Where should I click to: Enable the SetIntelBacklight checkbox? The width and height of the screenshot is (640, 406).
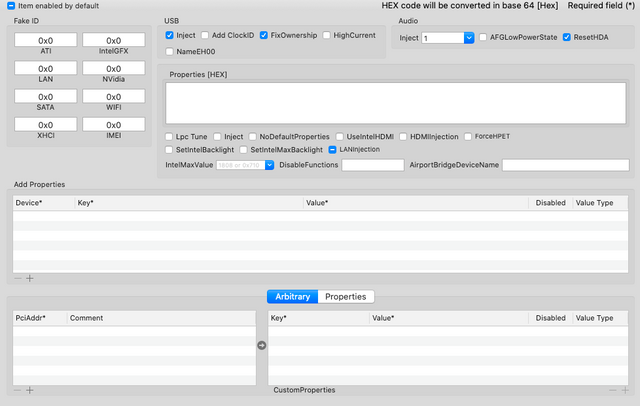pyautogui.click(x=169, y=150)
